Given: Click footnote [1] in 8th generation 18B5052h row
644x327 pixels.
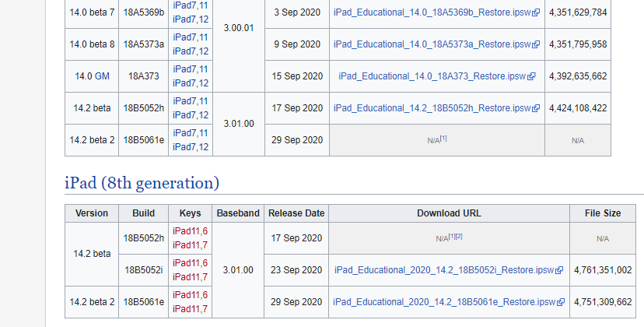Looking at the screenshot, I should [452, 236].
